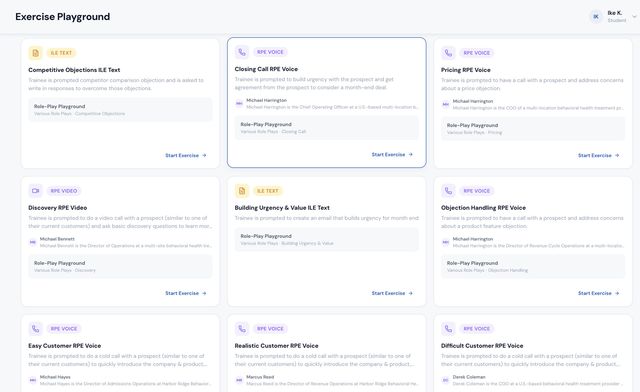This screenshot has width=640, height=392.
Task: Click Michael Bennett name on Discovery card
Action: click(x=57, y=239)
